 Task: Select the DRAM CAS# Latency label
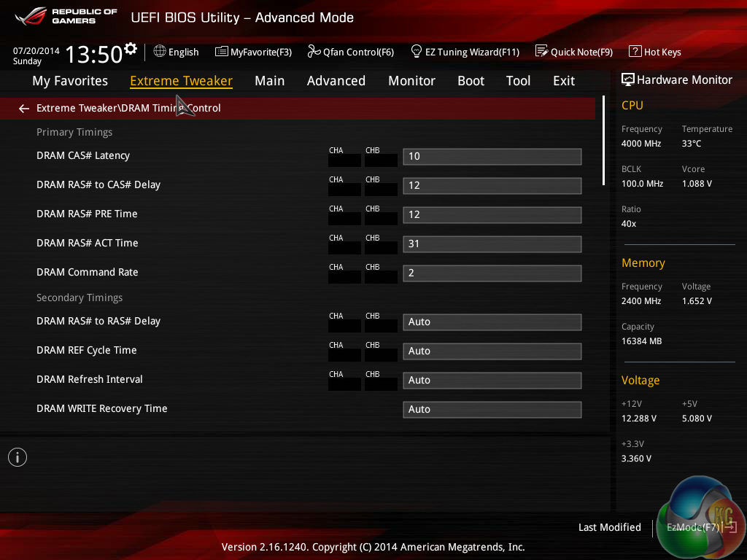click(x=83, y=156)
